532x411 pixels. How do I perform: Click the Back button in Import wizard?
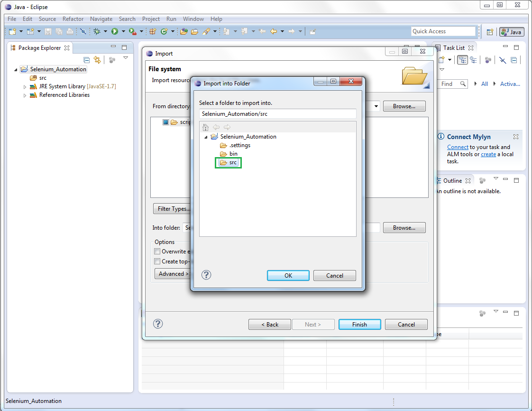[270, 324]
